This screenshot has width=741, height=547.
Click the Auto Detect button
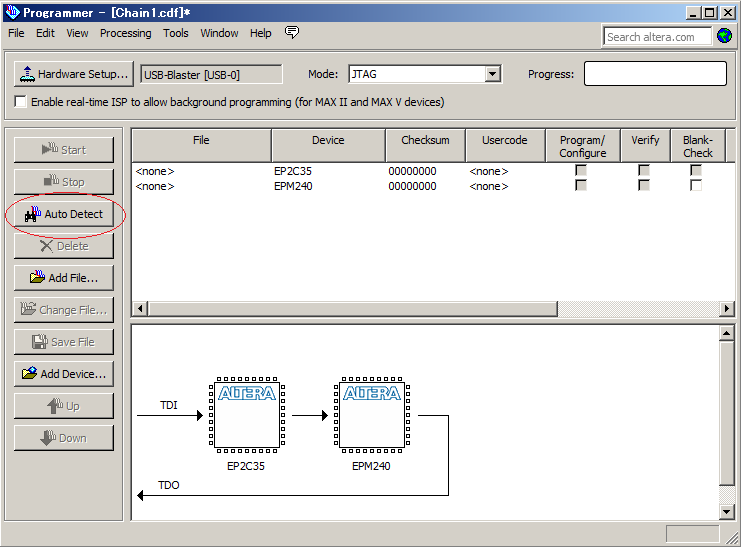click(64, 214)
